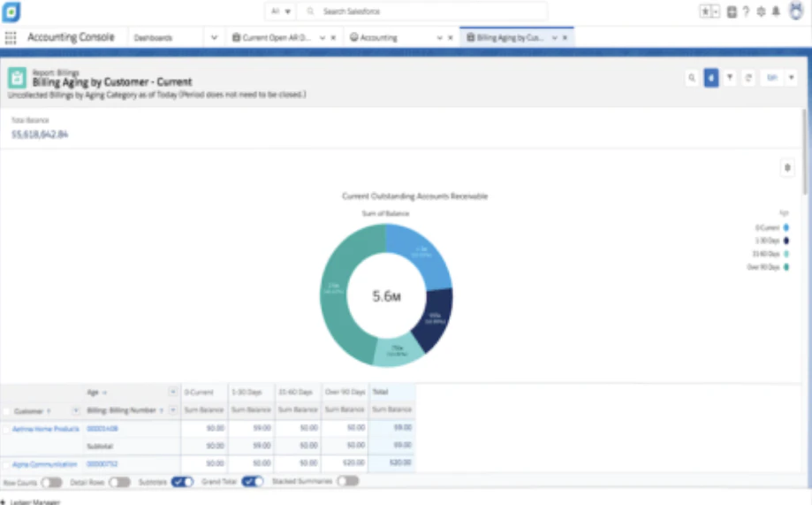This screenshot has height=505, width=812.
Task: Open the Billing Aging tab options chevron
Action: [554, 37]
